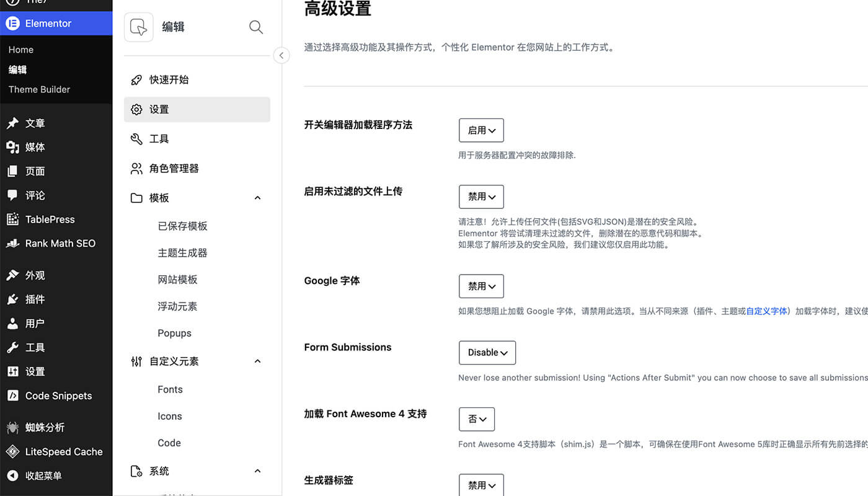Click the sliders icon beside 自定义元素
Screen dimensions: 868x496
[136, 361]
